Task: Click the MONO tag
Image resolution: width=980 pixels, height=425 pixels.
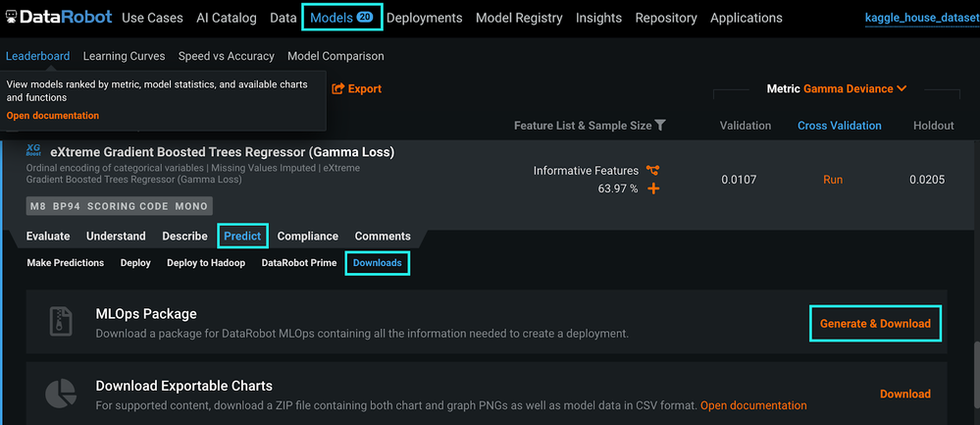Action: point(191,205)
